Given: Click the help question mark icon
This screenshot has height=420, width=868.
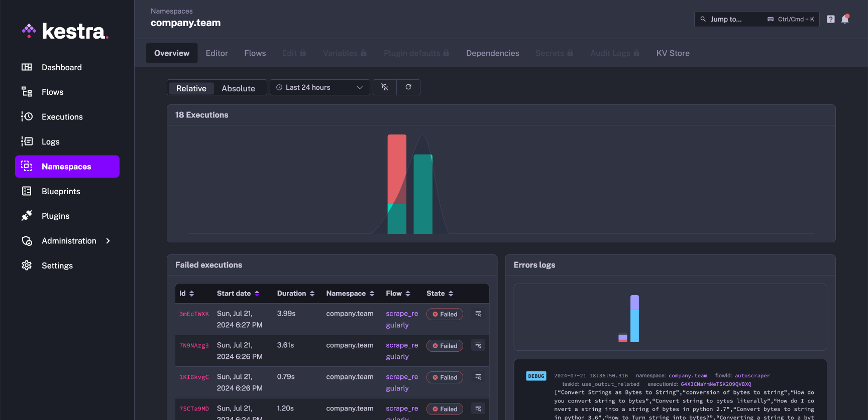Looking at the screenshot, I should pyautogui.click(x=831, y=19).
